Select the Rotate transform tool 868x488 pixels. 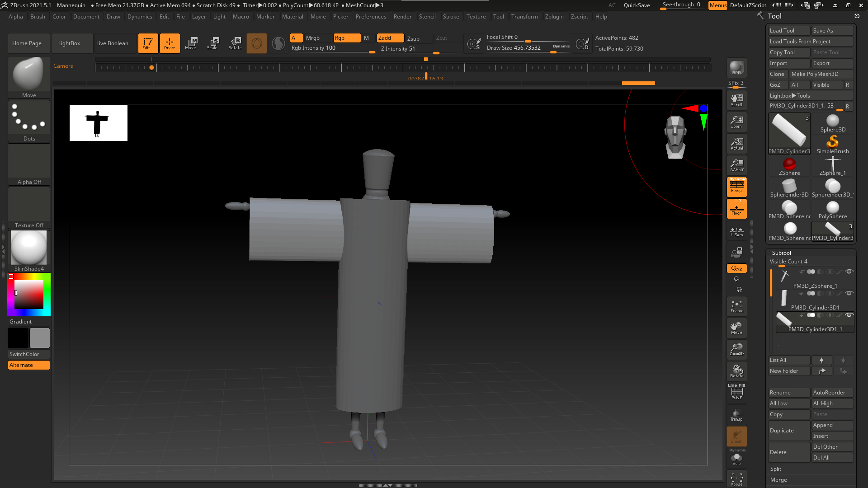pos(235,43)
